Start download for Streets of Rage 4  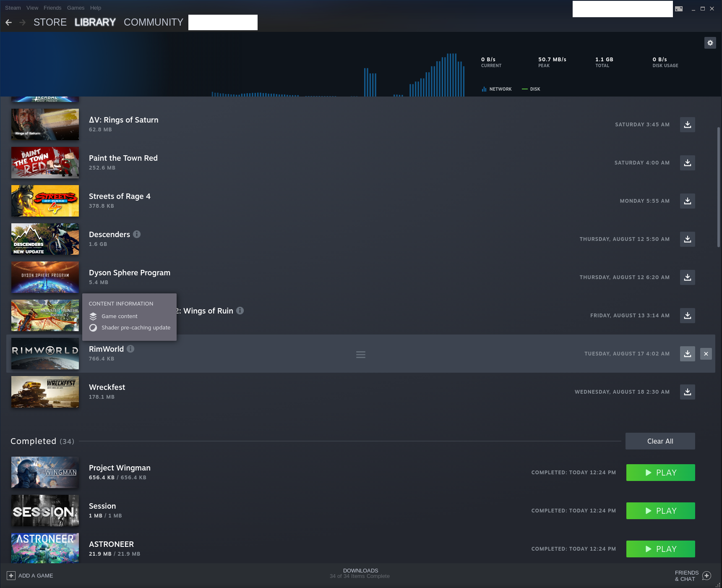[x=687, y=201]
